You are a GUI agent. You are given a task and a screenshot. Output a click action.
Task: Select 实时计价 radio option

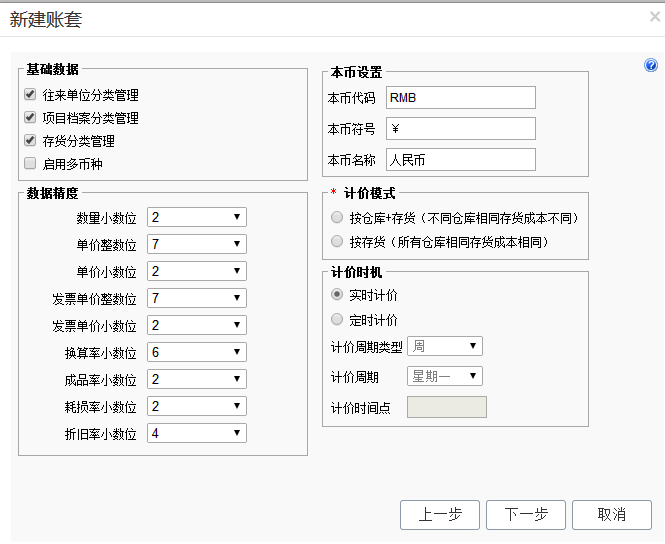pos(337,295)
